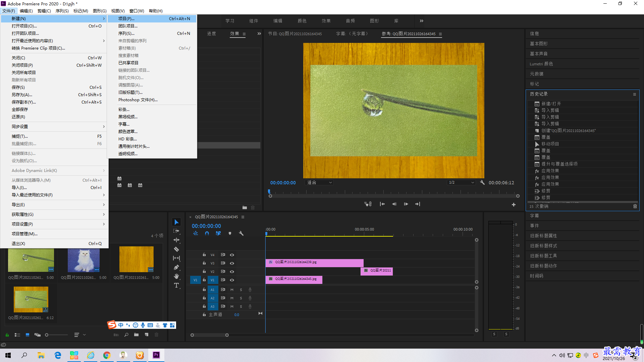Screen dimensions: 644x362
Task: Select the Type tool
Action: [x=176, y=285]
